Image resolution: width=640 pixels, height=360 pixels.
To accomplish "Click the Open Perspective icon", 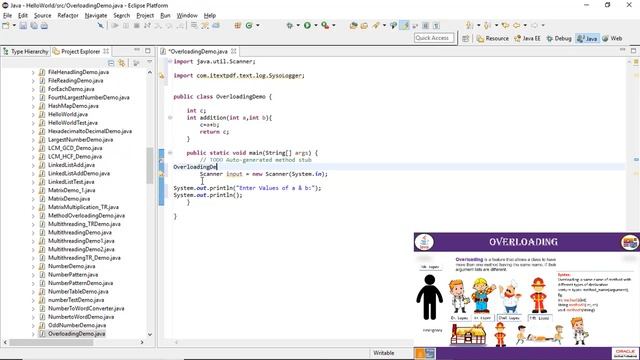I will (x=466, y=38).
